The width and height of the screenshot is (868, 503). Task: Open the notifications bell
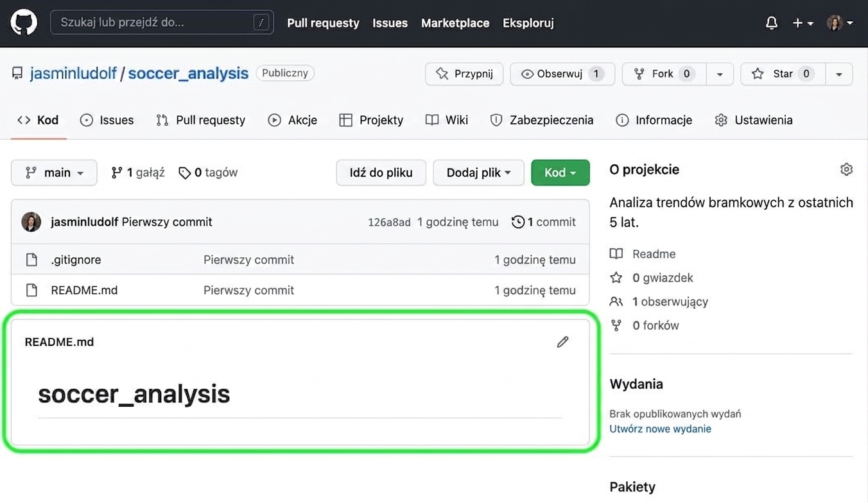pos(772,23)
